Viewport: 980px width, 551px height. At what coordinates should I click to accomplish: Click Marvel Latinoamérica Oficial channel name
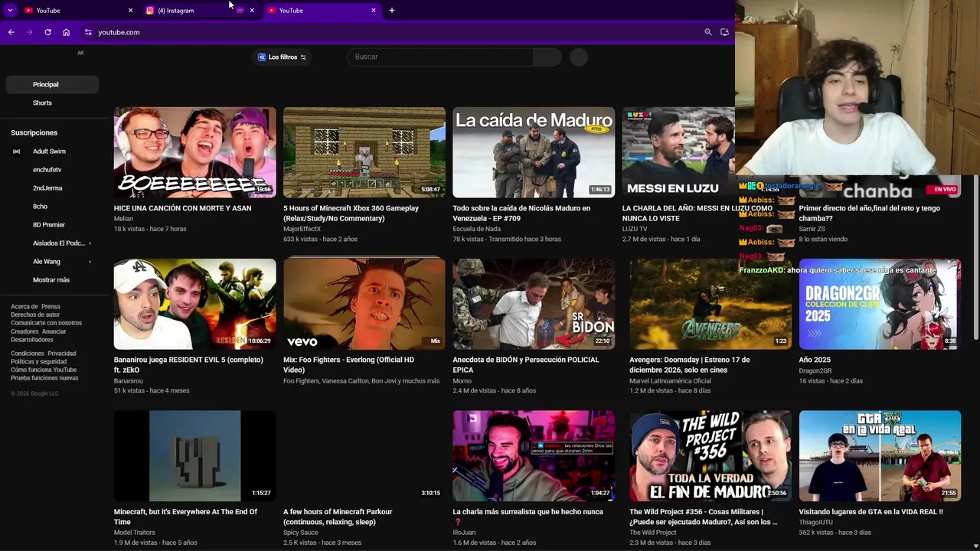point(670,380)
